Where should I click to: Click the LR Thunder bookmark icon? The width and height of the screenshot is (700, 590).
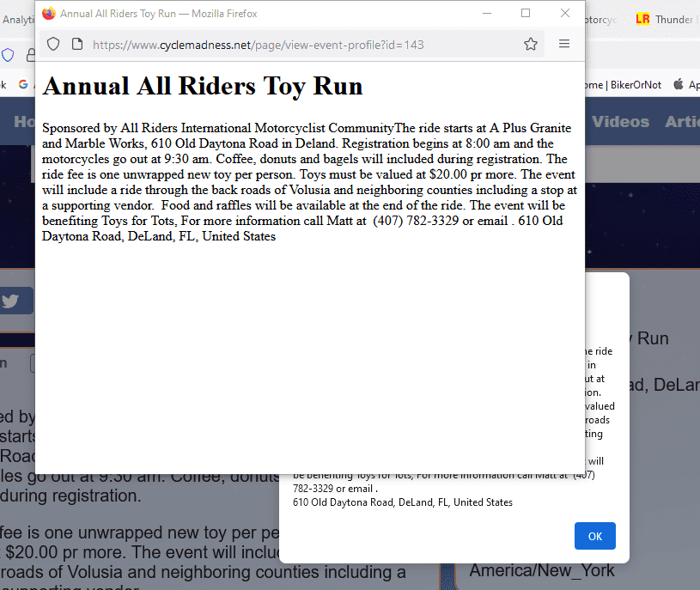pos(642,19)
